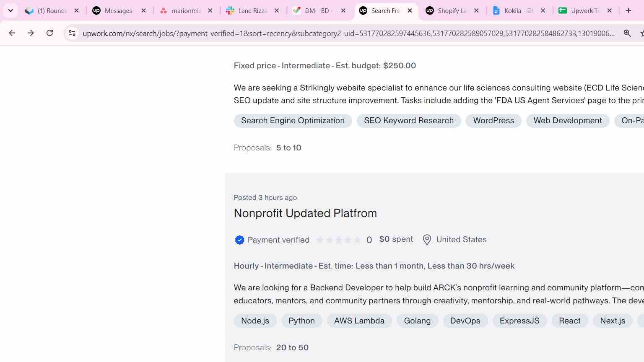Click the Next.js skill tag
Image resolution: width=644 pixels, height=362 pixels.
613,321
